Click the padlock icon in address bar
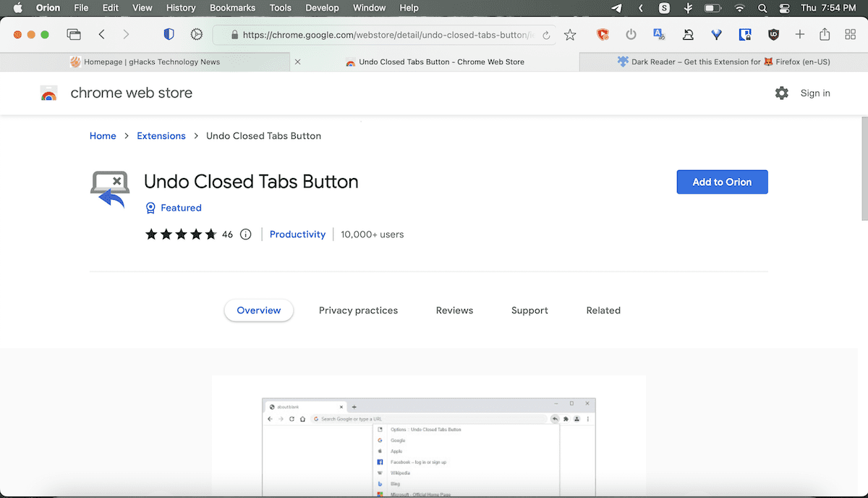 click(x=234, y=35)
